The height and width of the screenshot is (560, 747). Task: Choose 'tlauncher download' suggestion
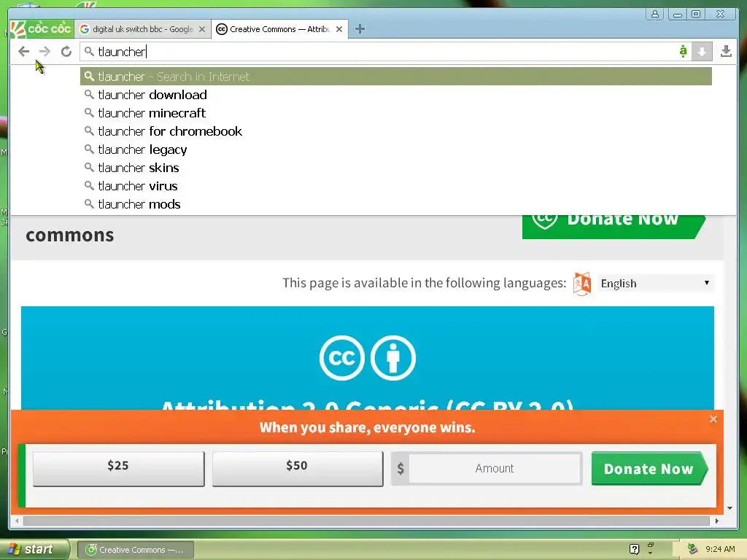click(396, 95)
